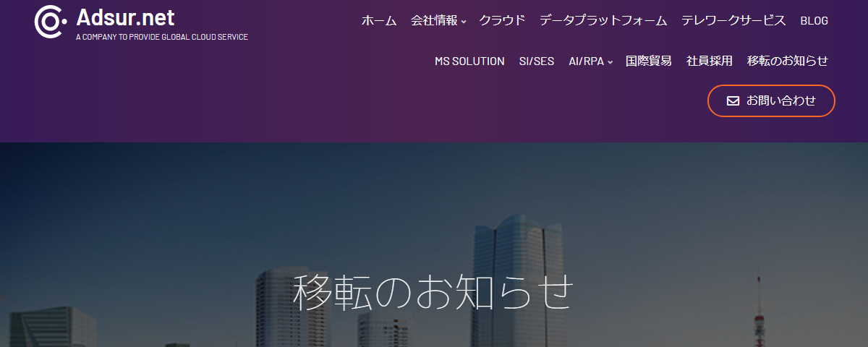Click the Adsur.net circular logo icon

pos(51,20)
